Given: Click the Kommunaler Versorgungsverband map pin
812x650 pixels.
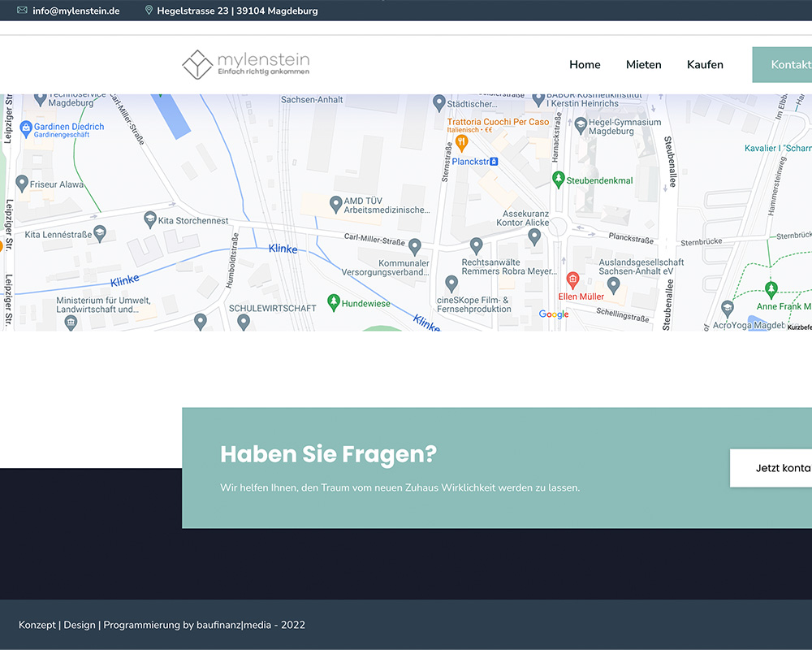Looking at the screenshot, I should tap(415, 247).
